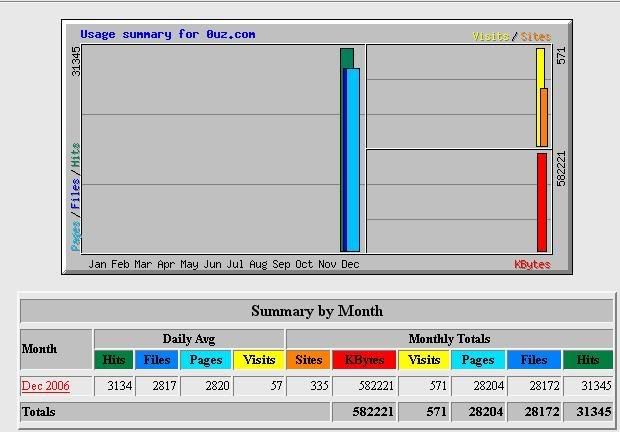Click the cyan Pages bar for December
Viewport: 620px width, 432px height.
tap(353, 160)
